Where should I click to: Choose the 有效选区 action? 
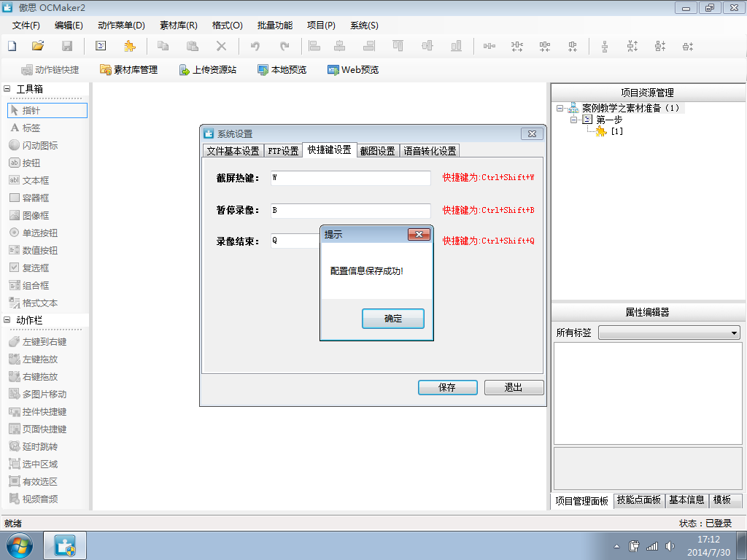pyautogui.click(x=34, y=482)
